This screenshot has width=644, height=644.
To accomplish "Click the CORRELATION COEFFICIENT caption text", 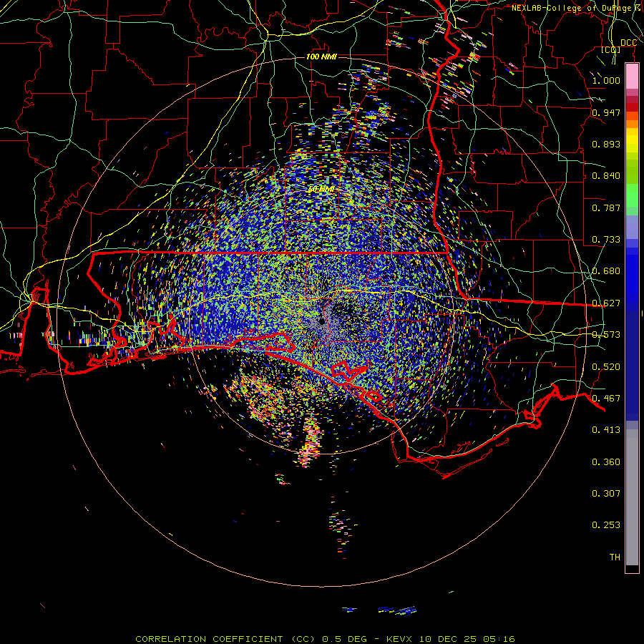I will coord(209,639).
